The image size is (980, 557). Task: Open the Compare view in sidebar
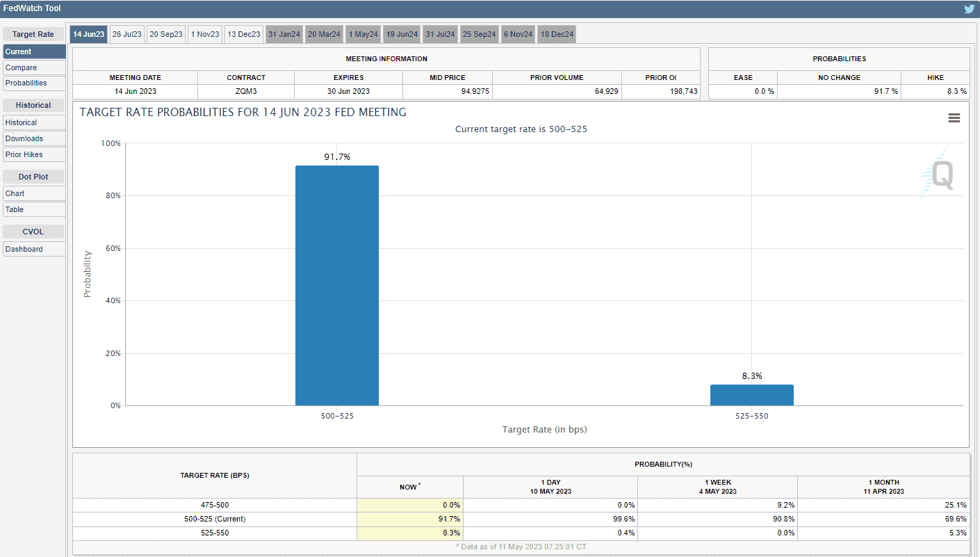pos(34,67)
